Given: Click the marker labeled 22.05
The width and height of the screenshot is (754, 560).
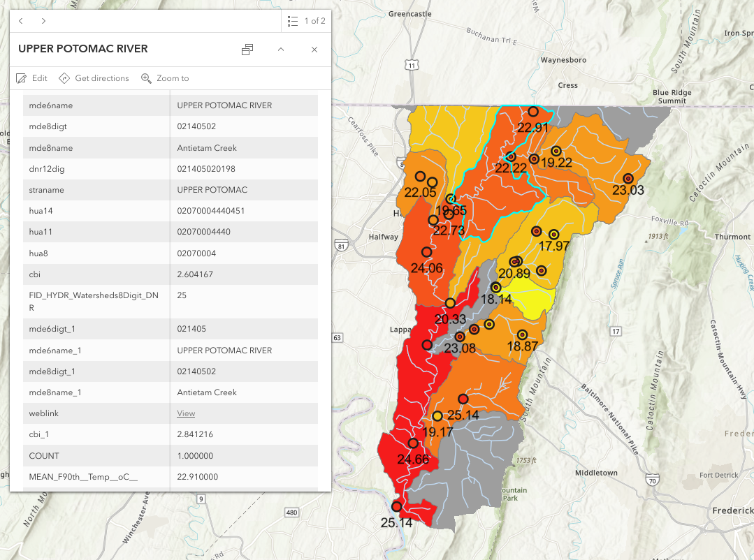Looking at the screenshot, I should click(420, 177).
